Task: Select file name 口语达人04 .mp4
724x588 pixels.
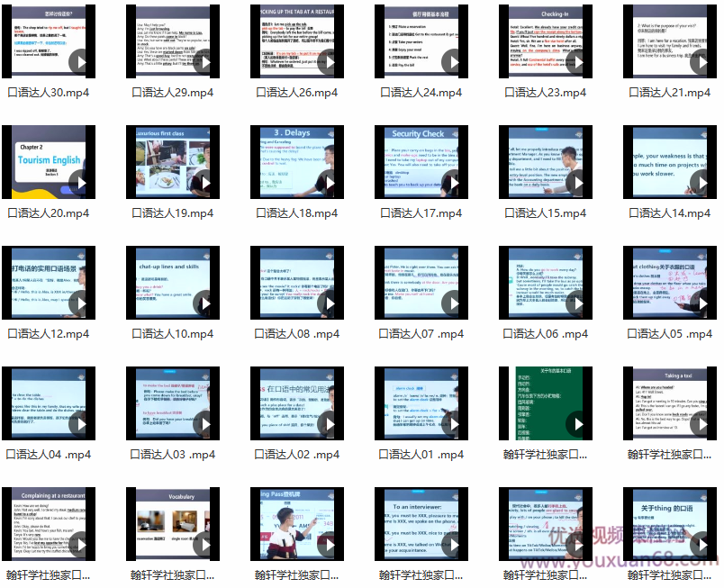Action: click(x=49, y=455)
